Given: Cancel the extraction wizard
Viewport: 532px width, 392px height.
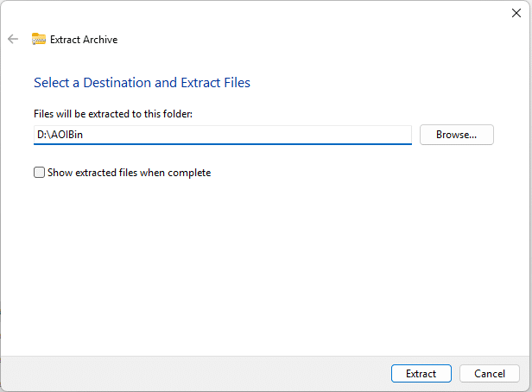Looking at the screenshot, I should (x=489, y=373).
